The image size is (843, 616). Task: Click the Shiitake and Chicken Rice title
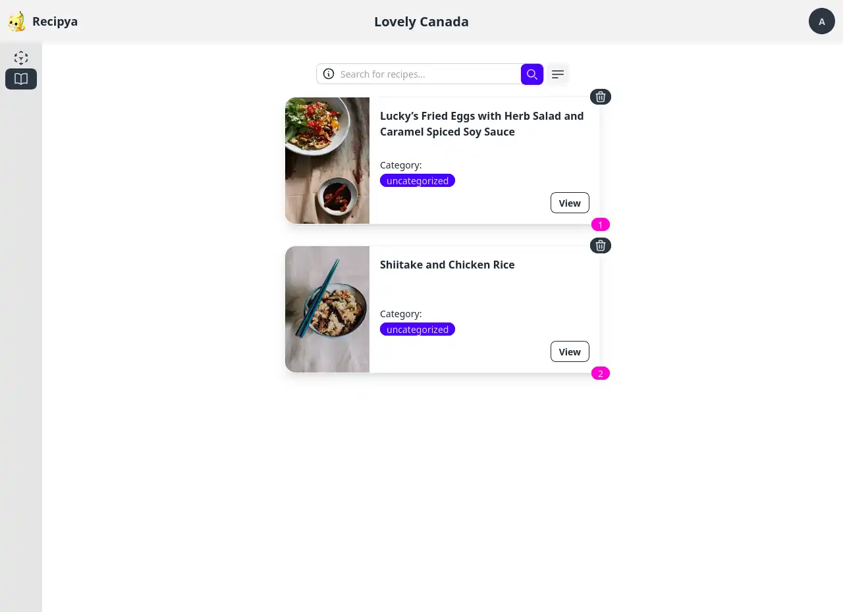click(x=447, y=265)
